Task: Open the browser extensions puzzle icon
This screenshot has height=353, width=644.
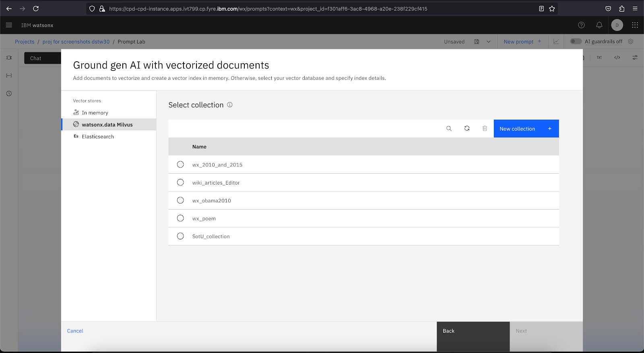Action: click(621, 8)
